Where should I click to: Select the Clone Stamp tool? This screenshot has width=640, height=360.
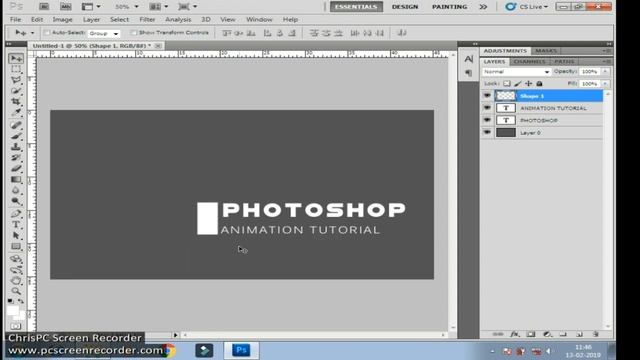(16, 147)
